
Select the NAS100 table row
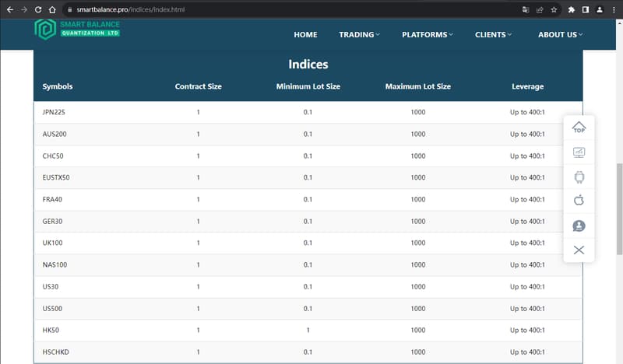tap(308, 264)
